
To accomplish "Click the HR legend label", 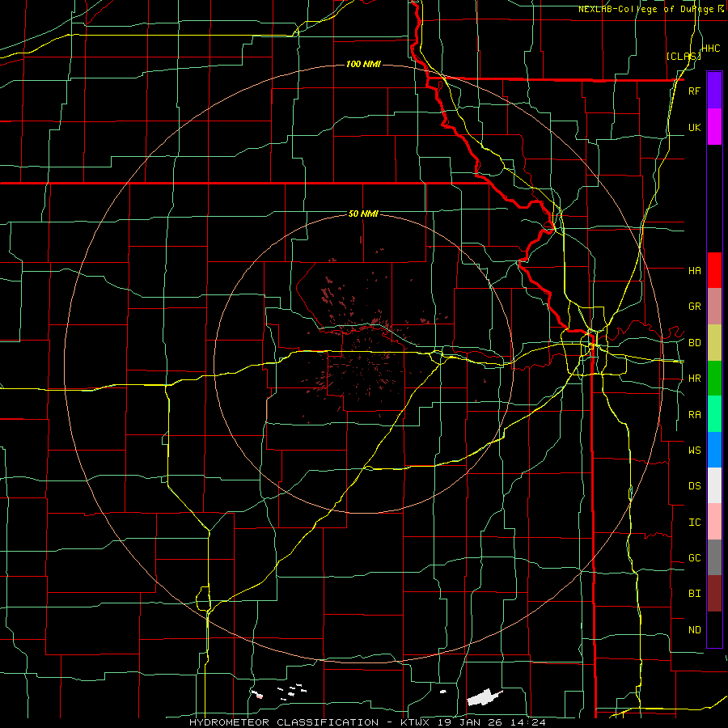I will coord(694,379).
